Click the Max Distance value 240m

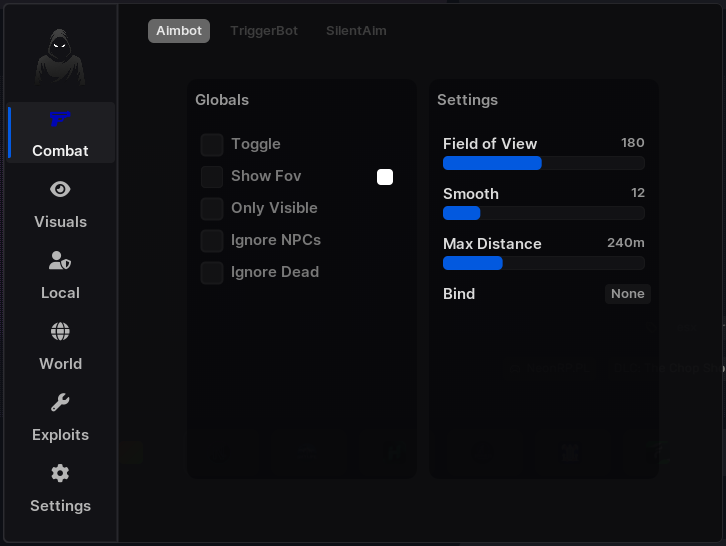626,243
